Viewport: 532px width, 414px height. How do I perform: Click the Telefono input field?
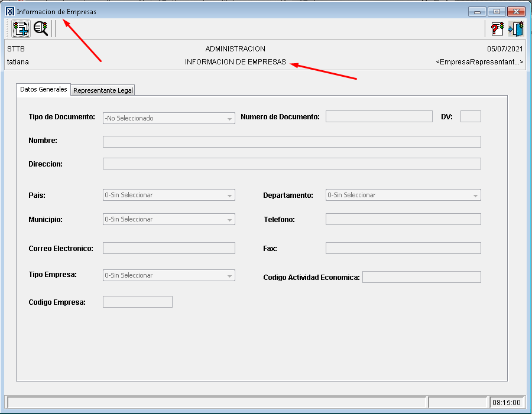click(403, 219)
